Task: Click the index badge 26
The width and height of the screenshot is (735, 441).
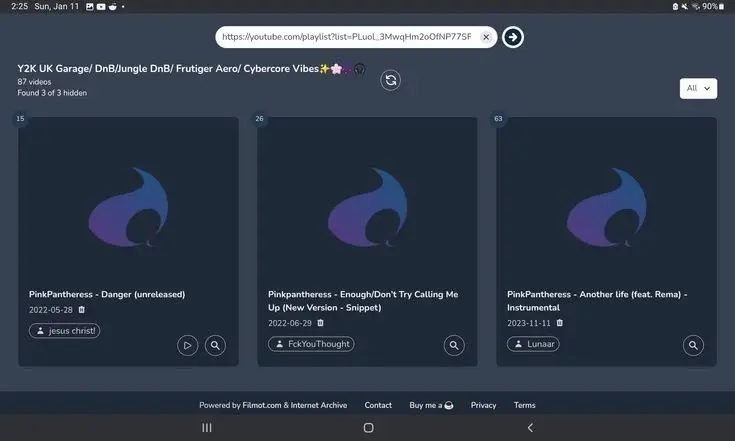Action: 259,119
